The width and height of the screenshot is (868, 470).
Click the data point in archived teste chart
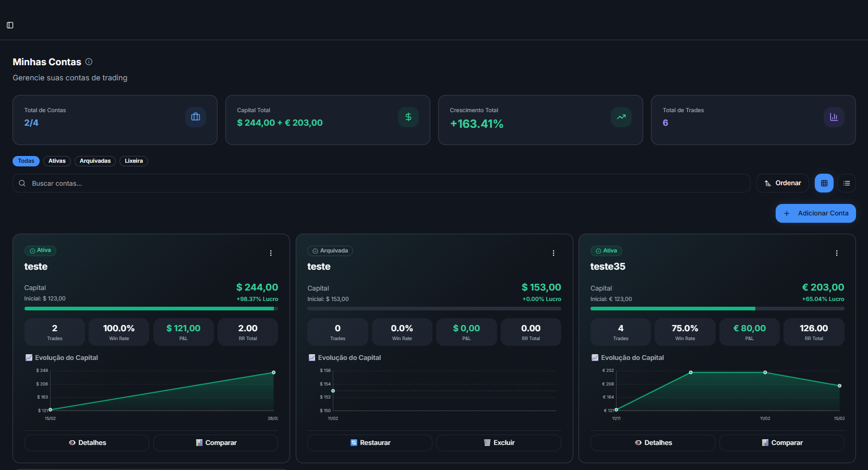[x=333, y=391]
